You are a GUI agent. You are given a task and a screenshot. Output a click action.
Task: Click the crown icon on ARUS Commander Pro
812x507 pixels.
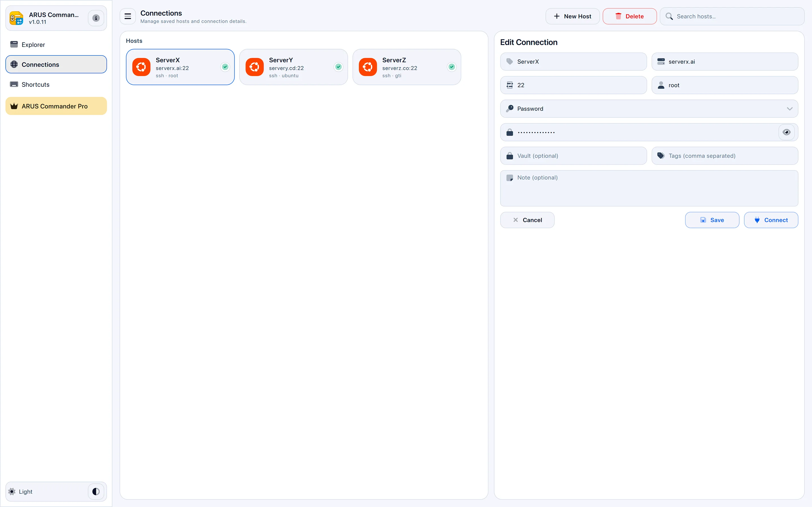pyautogui.click(x=14, y=106)
